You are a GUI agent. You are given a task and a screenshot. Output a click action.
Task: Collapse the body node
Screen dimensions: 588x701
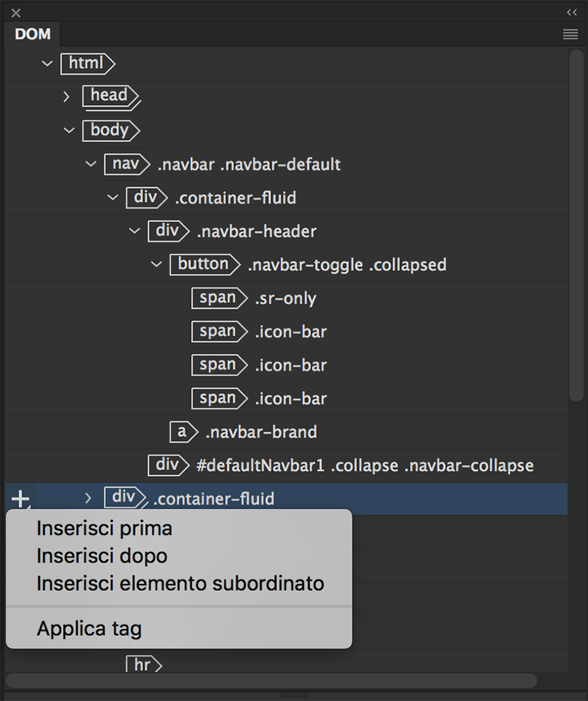(69, 130)
